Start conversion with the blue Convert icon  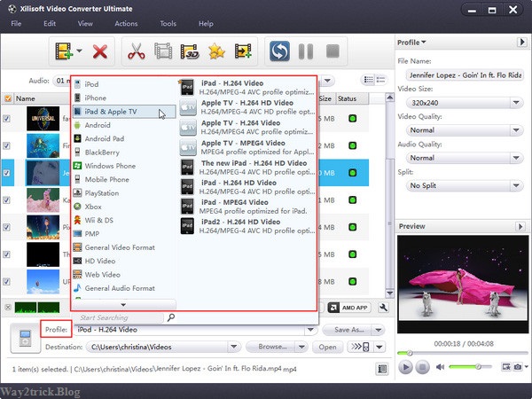tap(279, 51)
